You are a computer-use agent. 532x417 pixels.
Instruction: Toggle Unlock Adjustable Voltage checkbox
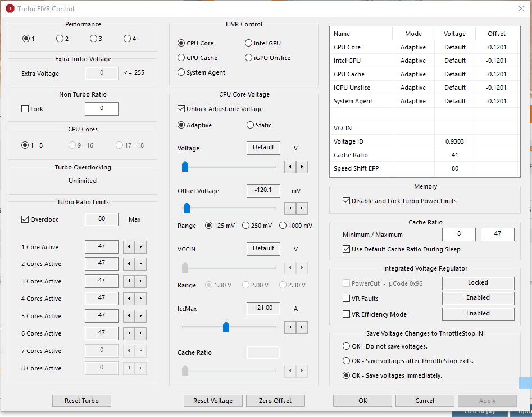pos(220,109)
